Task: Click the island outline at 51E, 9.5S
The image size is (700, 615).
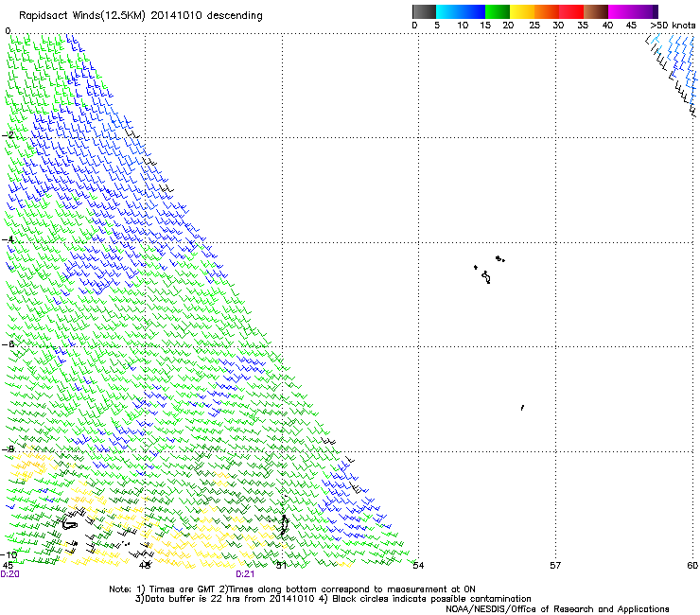Action: tap(284, 525)
